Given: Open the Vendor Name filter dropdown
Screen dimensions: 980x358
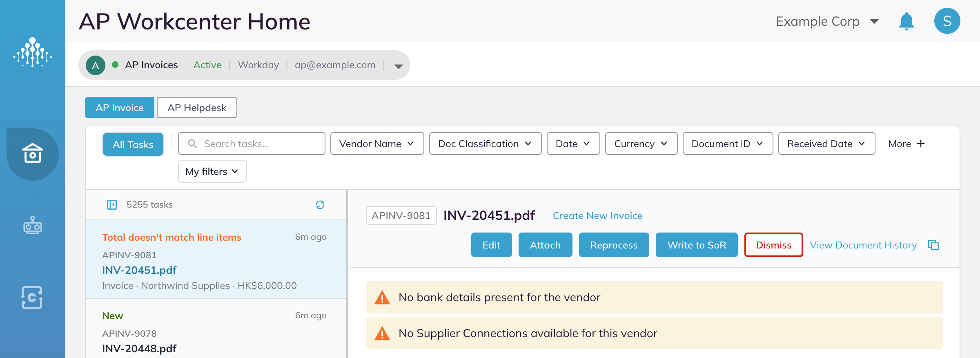Looking at the screenshot, I should (x=377, y=143).
